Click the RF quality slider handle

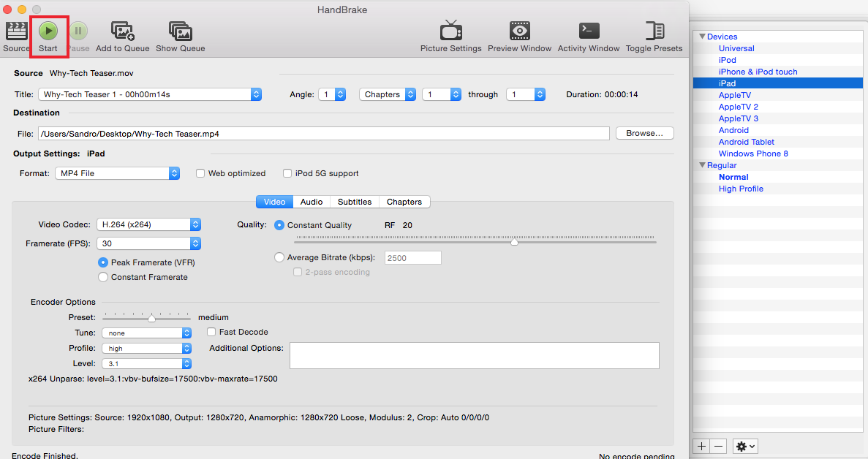tap(514, 242)
